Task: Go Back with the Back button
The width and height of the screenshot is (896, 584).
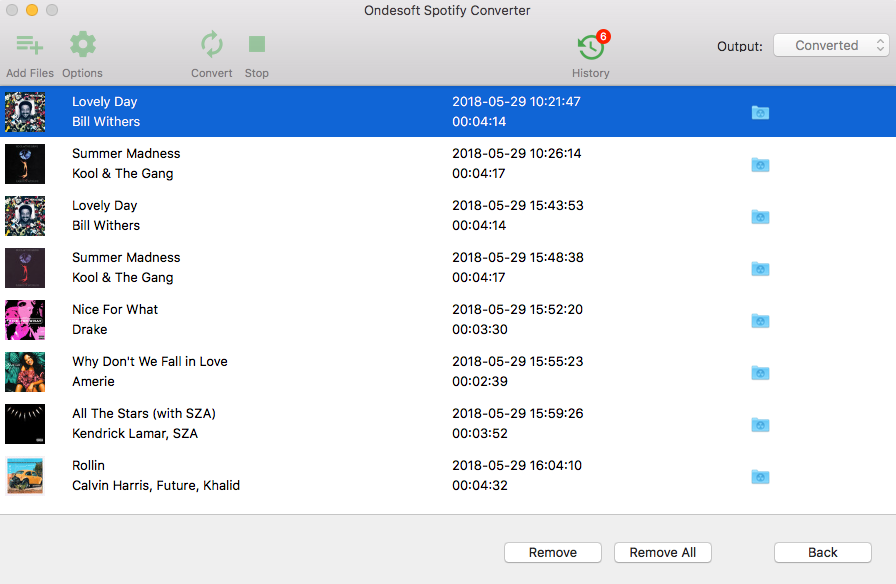Action: 822,553
